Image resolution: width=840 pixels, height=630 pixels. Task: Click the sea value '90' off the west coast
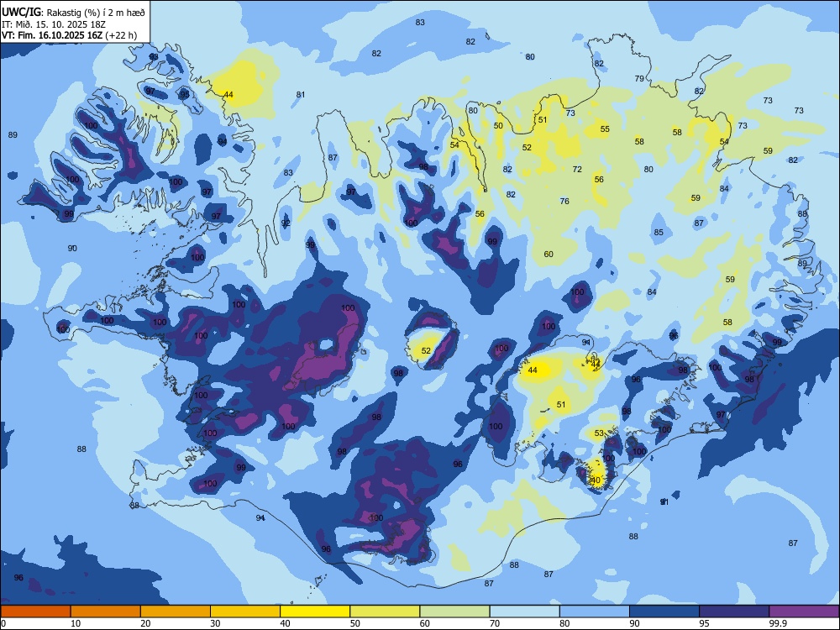[72, 248]
